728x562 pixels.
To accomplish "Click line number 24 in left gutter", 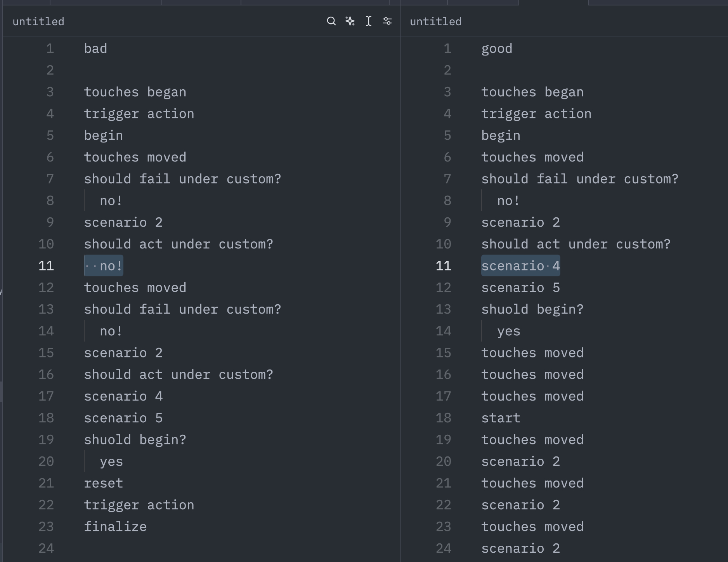I will [x=46, y=548].
